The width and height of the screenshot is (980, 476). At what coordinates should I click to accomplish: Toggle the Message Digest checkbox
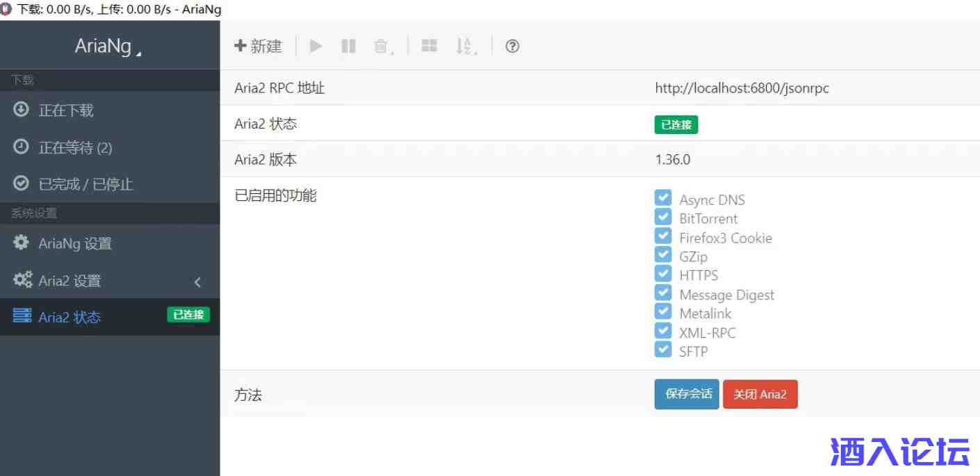663,293
